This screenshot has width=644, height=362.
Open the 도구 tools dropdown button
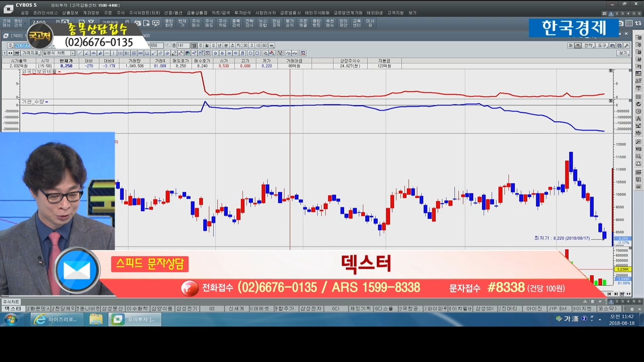(602, 46)
